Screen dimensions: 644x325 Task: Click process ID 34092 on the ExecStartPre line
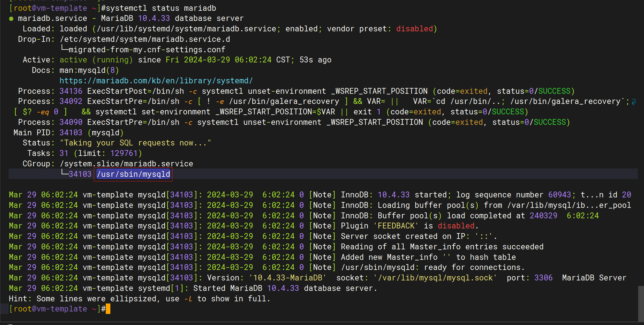point(71,101)
